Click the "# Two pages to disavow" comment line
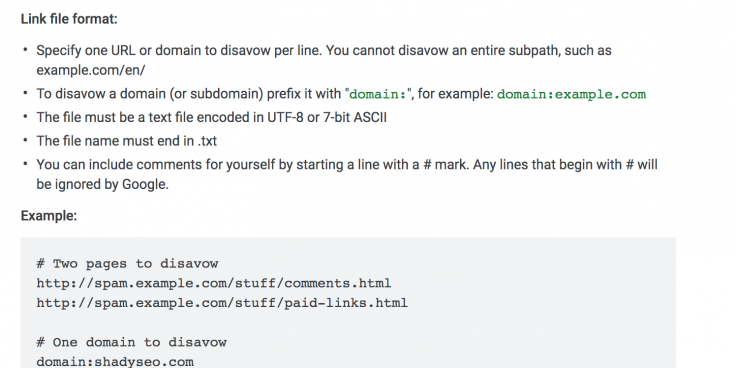Screen dimensions: 736x368 pyautogui.click(x=127, y=264)
